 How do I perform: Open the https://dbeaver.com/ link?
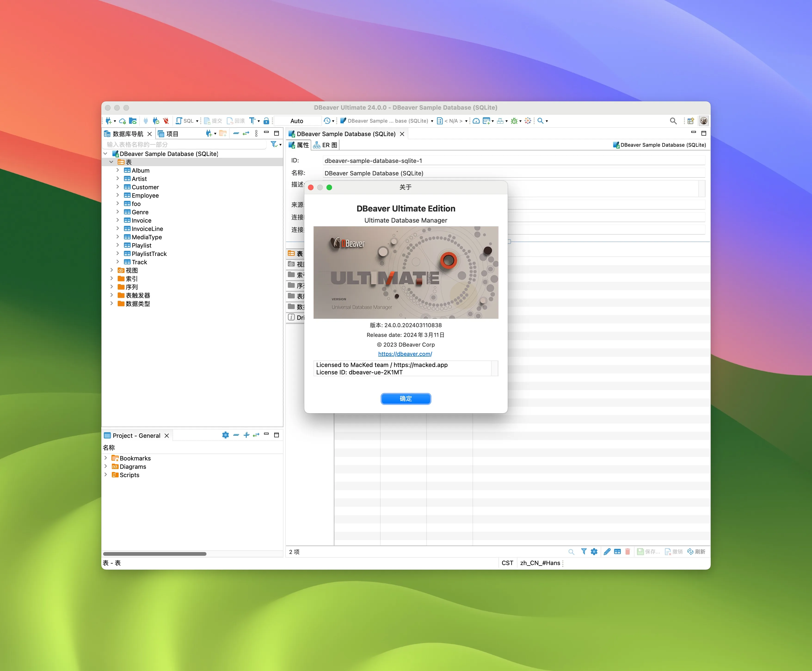click(405, 354)
